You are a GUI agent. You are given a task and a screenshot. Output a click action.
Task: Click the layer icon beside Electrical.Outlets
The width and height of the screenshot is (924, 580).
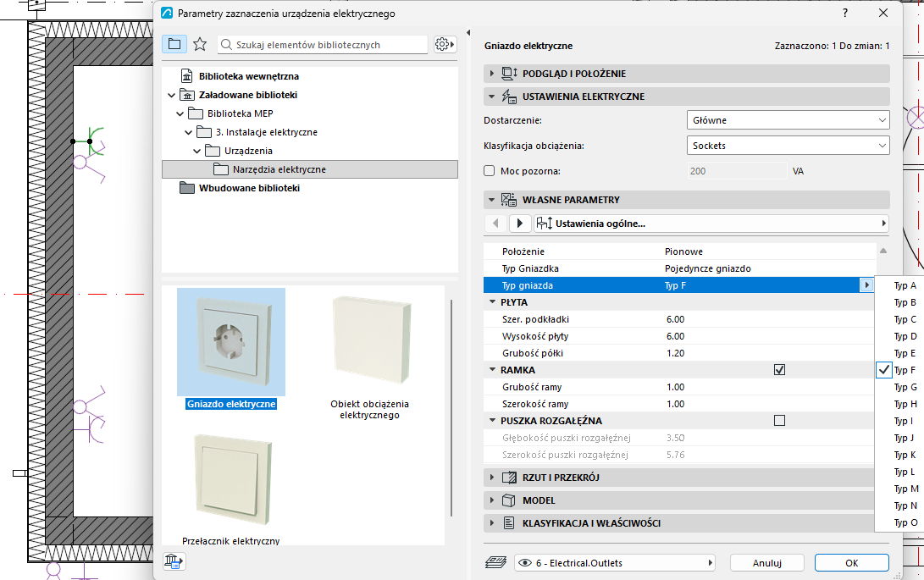click(495, 563)
